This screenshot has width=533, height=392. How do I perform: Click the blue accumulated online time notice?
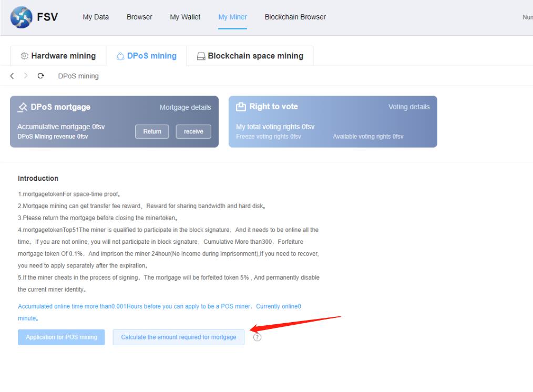[159, 312]
